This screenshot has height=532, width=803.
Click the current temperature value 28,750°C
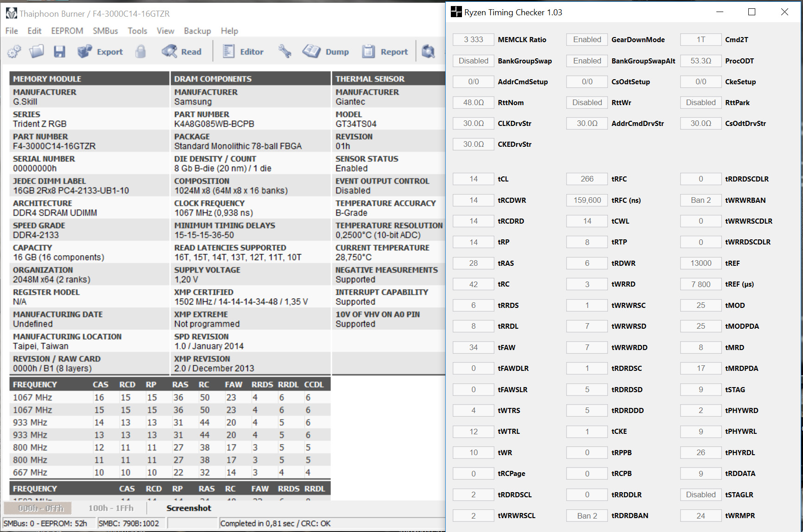coord(354,257)
